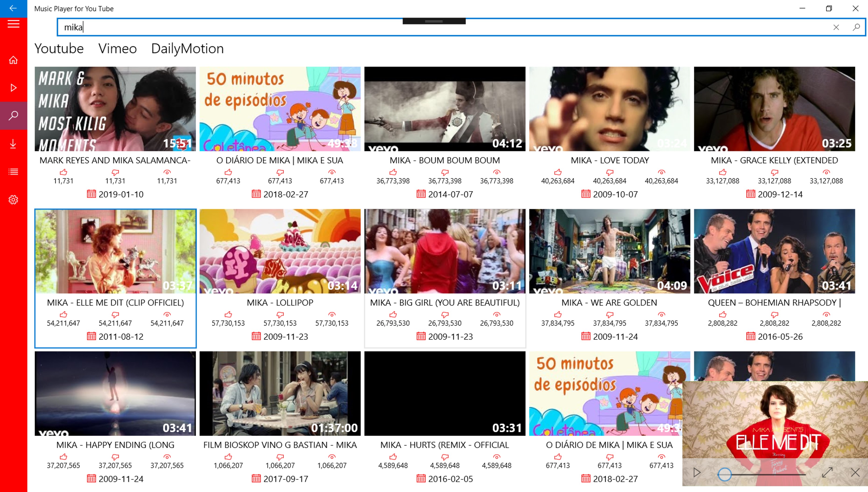Select the Youtube tab

point(59,49)
